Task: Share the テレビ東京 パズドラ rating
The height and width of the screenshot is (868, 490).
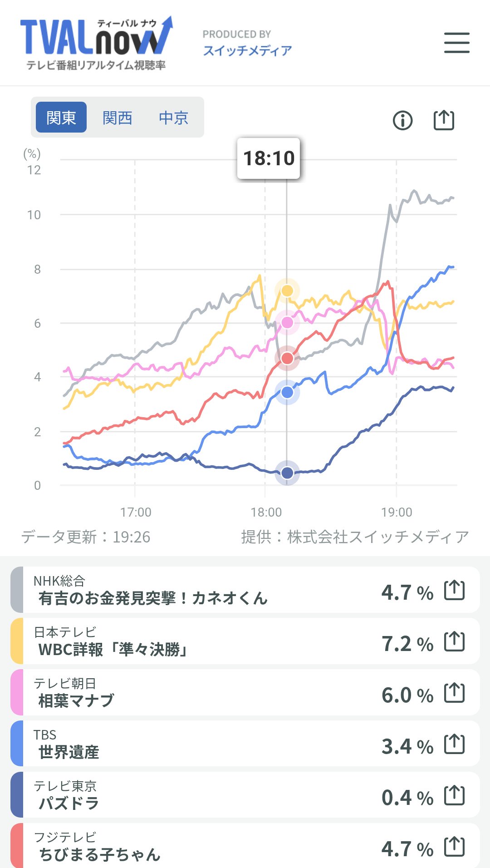Action: click(454, 795)
